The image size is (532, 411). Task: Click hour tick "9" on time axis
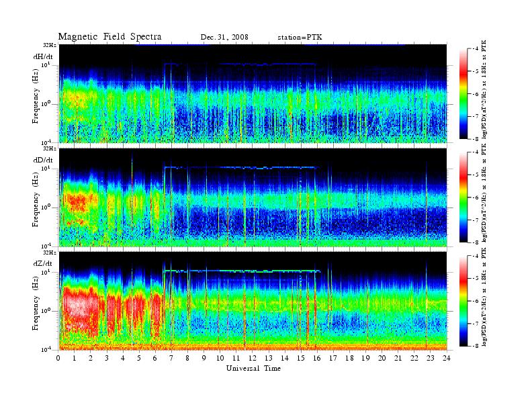coord(204,359)
